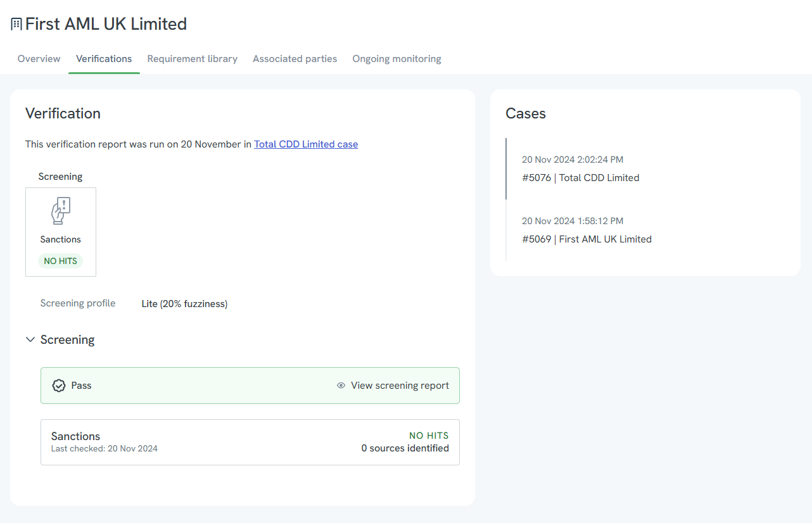Image resolution: width=812 pixels, height=523 pixels.
Task: Click the Pass status banner
Action: coord(250,386)
